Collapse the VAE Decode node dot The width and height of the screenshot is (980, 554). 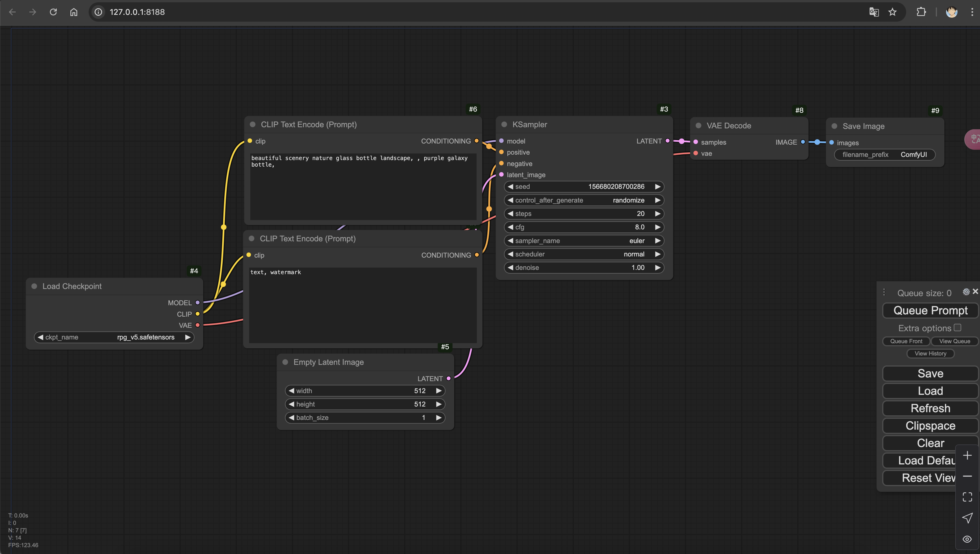[x=698, y=126]
